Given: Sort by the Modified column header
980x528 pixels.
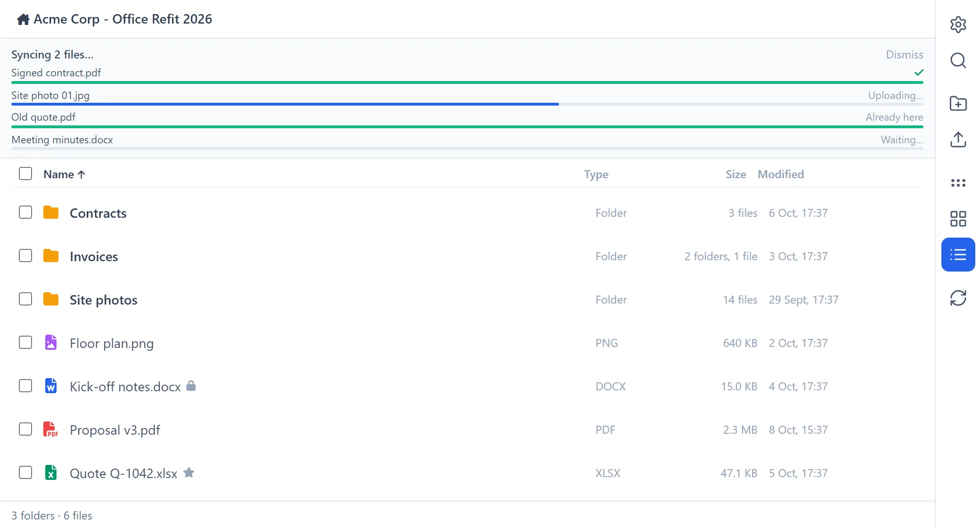Looking at the screenshot, I should click(x=781, y=174).
